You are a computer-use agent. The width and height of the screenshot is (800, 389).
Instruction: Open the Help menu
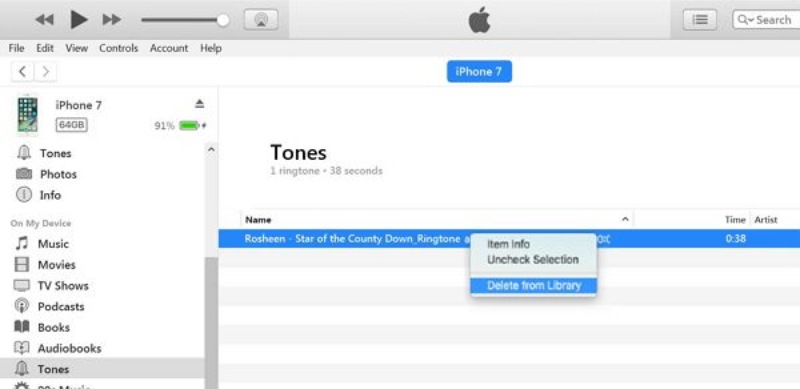[211, 48]
